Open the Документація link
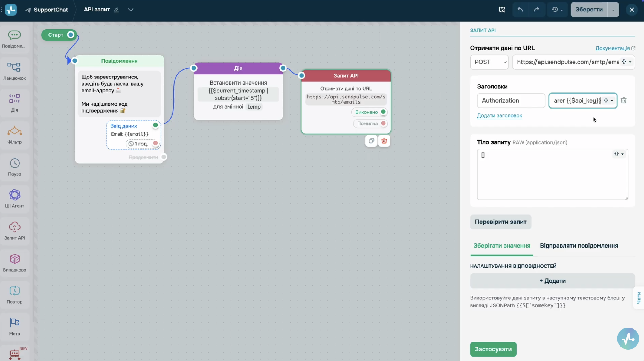This screenshot has height=361, width=644. coord(615,48)
